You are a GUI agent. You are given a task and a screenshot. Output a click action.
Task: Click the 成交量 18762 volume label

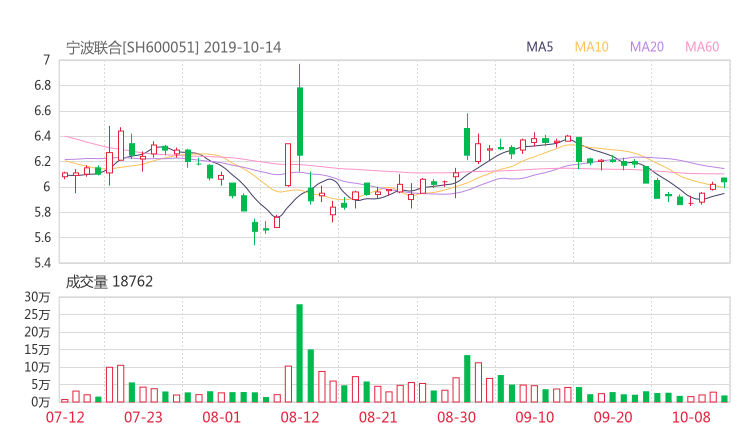(x=109, y=282)
